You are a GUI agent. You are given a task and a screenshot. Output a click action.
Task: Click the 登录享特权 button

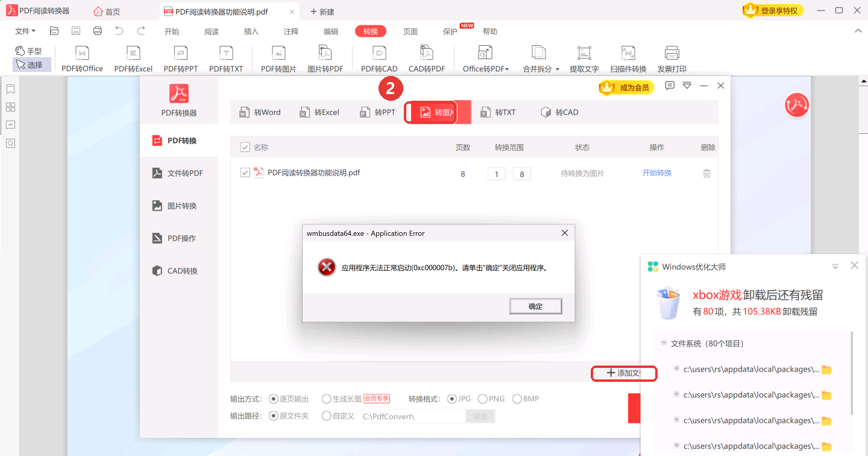point(772,10)
